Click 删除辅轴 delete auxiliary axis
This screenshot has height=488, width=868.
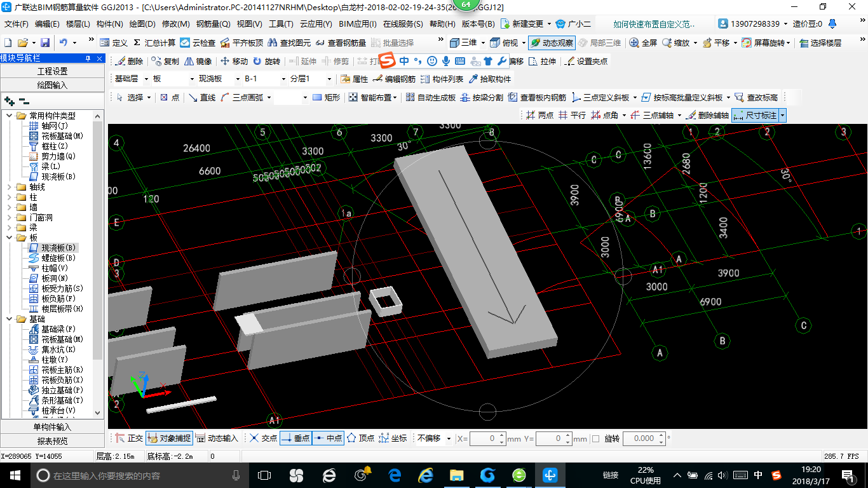pyautogui.click(x=707, y=115)
